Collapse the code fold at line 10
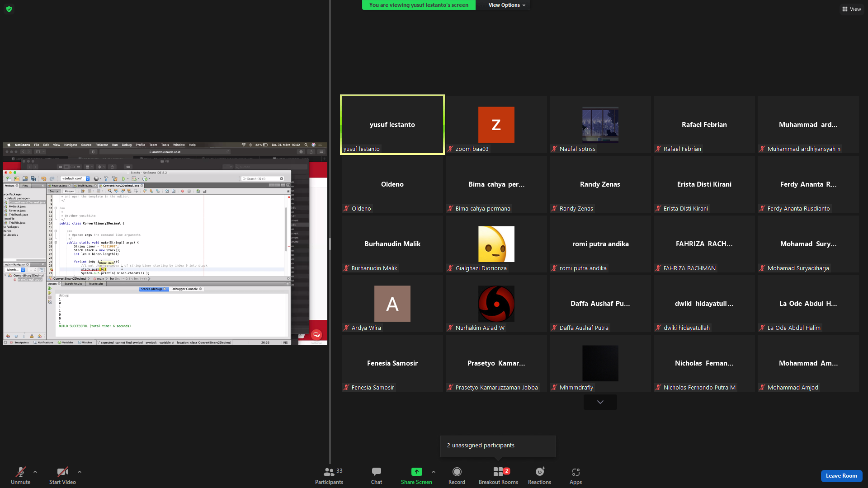The image size is (868, 488). [x=56, y=208]
